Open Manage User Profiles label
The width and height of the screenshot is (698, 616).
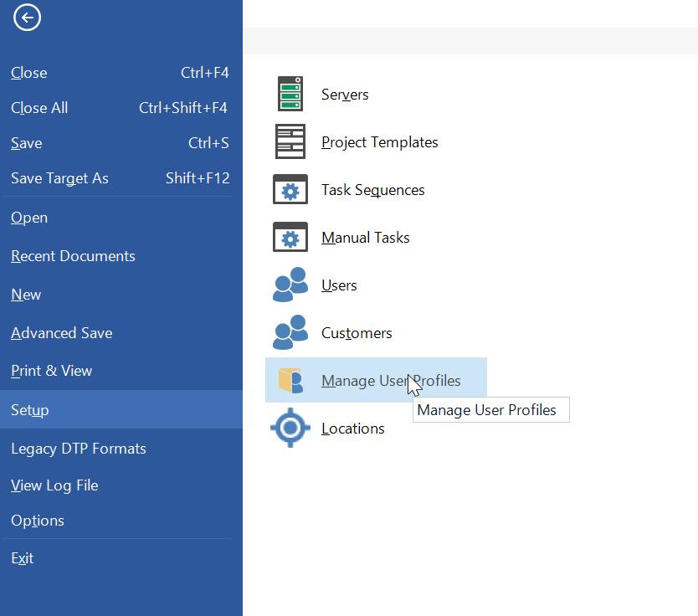point(392,381)
